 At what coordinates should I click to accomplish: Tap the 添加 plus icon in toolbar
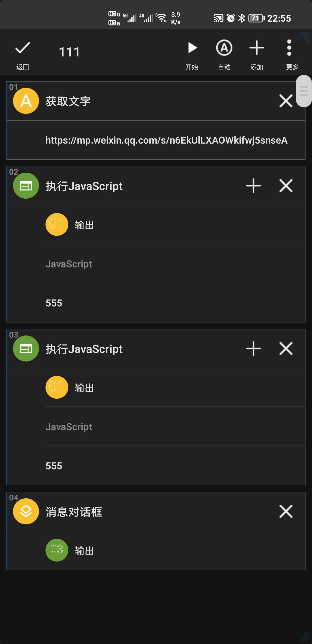257,54
